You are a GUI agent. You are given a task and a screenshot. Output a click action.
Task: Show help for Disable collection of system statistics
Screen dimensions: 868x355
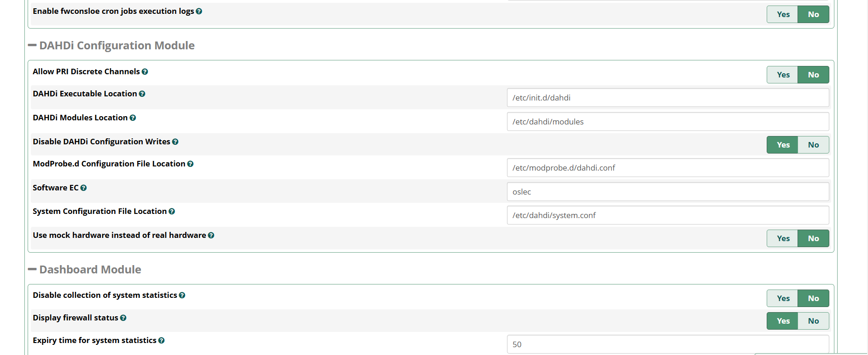[182, 296]
